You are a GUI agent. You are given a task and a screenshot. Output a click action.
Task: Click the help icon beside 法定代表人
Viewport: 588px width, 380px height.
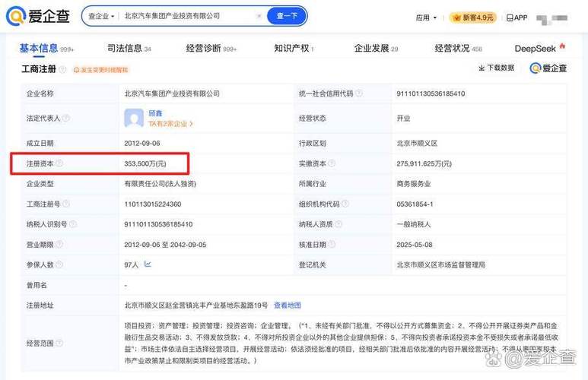click(x=66, y=118)
